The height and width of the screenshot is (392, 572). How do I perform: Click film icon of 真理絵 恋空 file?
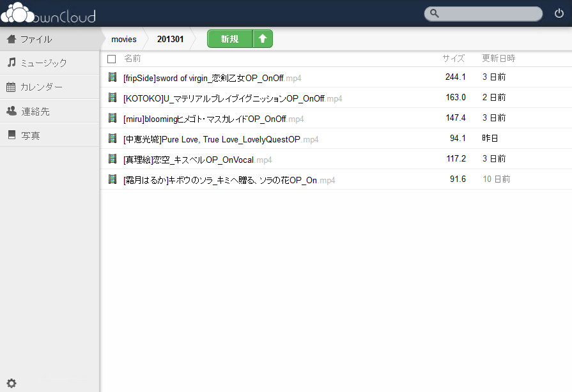point(112,158)
